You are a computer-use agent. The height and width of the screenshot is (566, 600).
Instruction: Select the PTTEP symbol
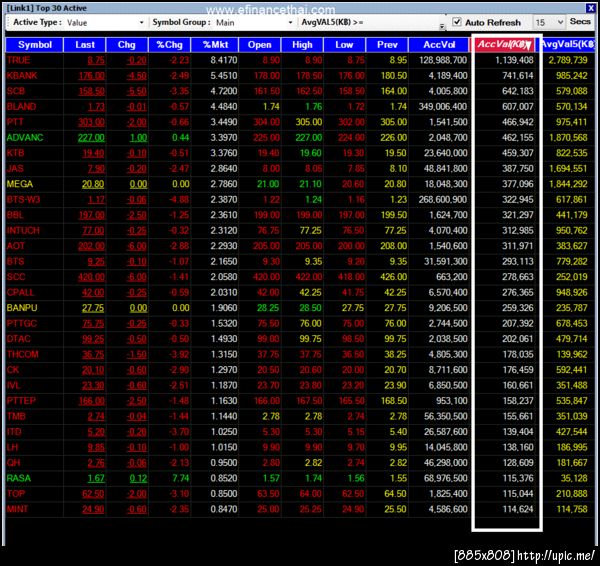(21, 401)
